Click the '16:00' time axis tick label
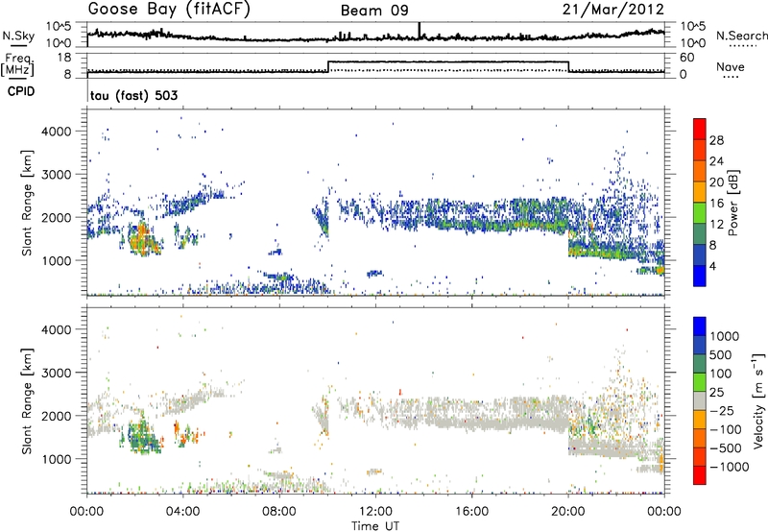 point(471,512)
